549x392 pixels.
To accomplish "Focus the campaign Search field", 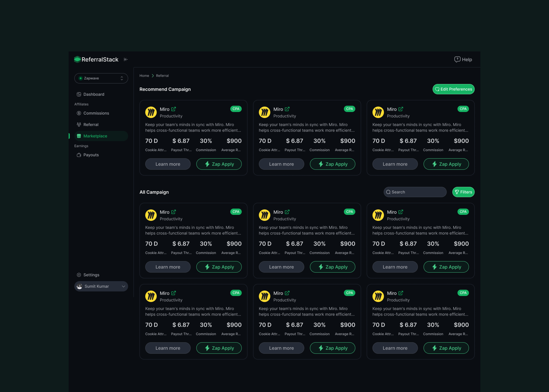I will point(418,192).
